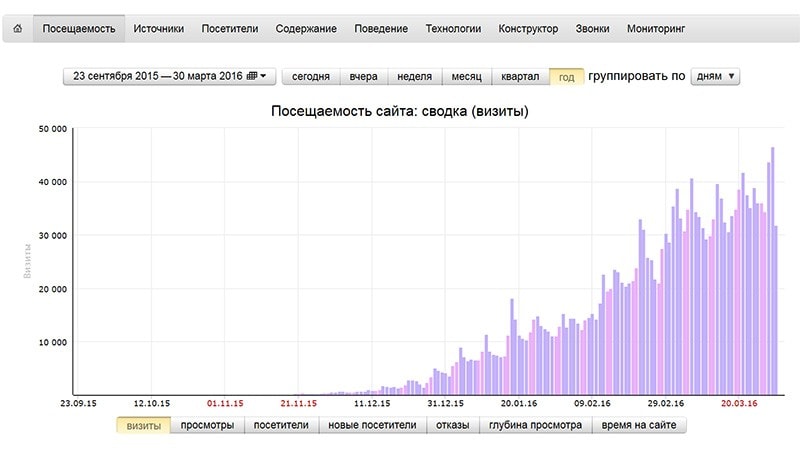Click the 50 000 y-axis label
800x463 pixels.
(x=53, y=129)
